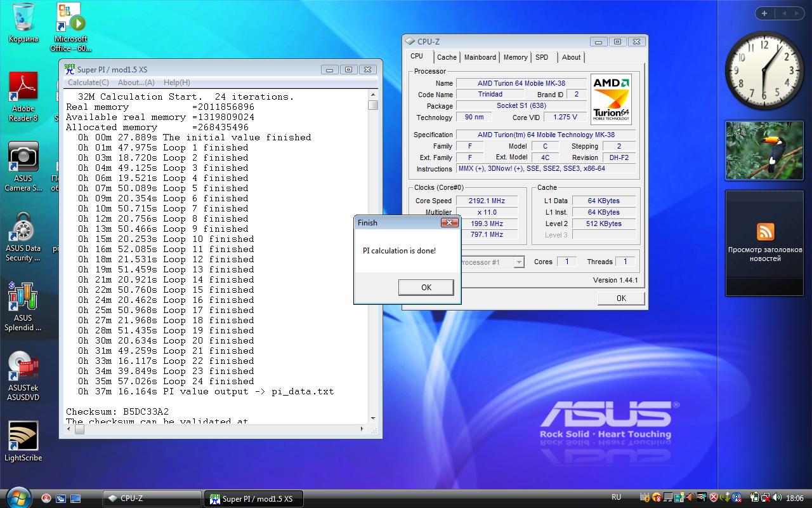Launch ASUSTek ASUSDVD shortcut
This screenshot has width=812, height=508.
(x=23, y=376)
